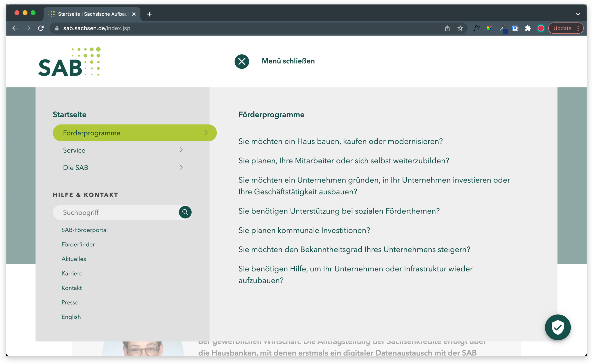Click the Suchbegriff search field

point(116,212)
